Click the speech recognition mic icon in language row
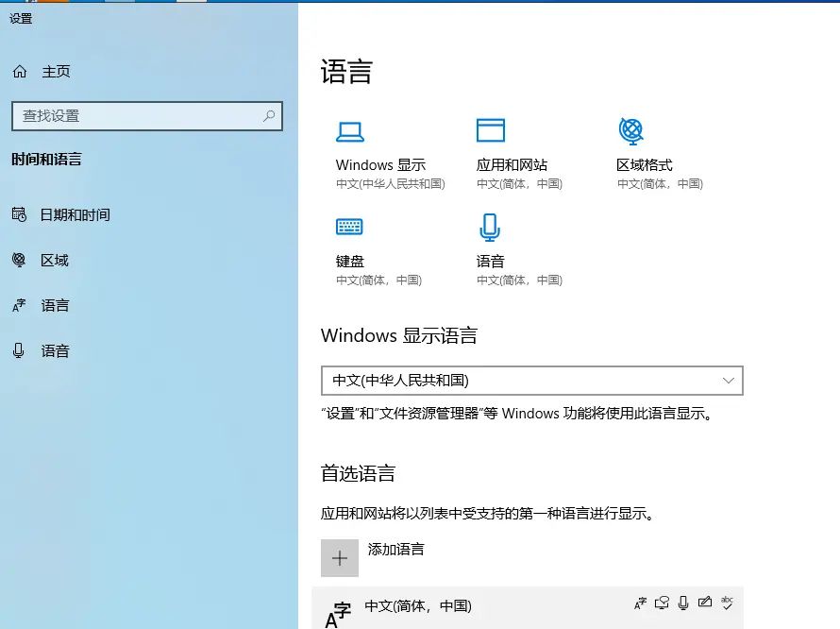840x629 pixels. tap(683, 603)
